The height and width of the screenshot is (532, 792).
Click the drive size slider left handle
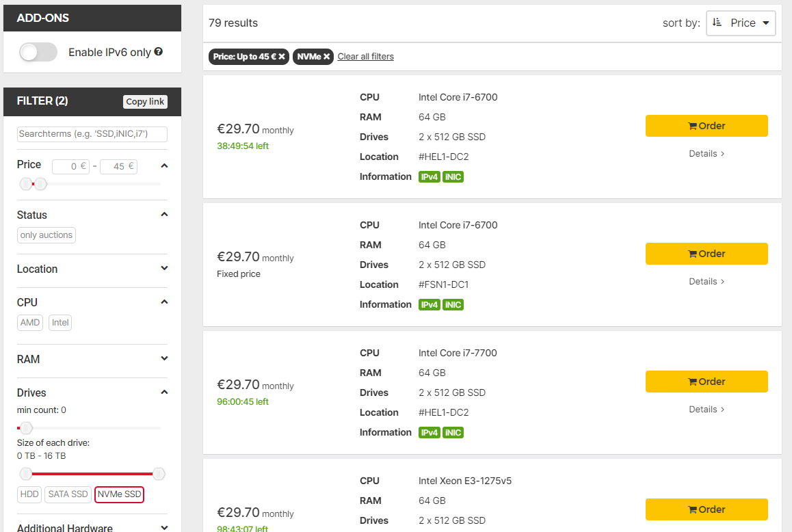tap(26, 474)
